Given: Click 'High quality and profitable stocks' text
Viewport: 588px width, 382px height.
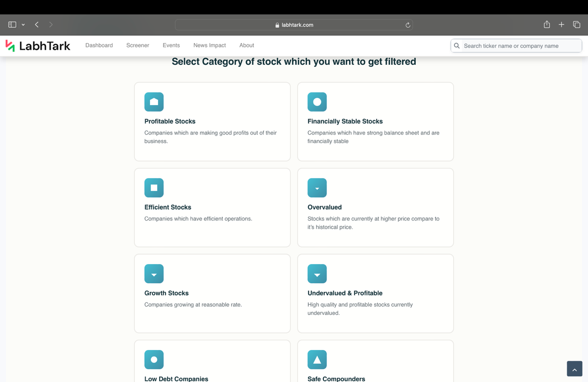Looking at the screenshot, I should pos(360,309).
